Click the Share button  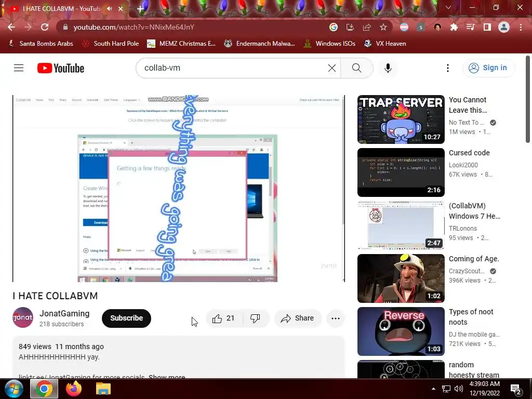coord(297,318)
